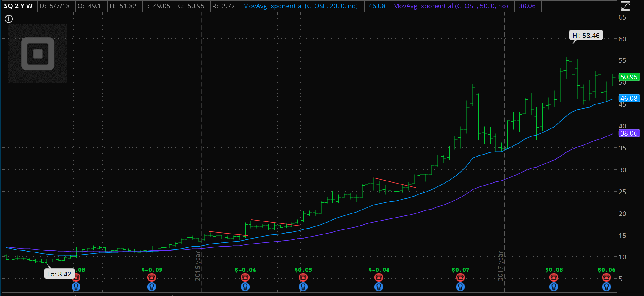Click the $0.07 earnings value text
The width and height of the screenshot is (644, 296).
point(461,270)
